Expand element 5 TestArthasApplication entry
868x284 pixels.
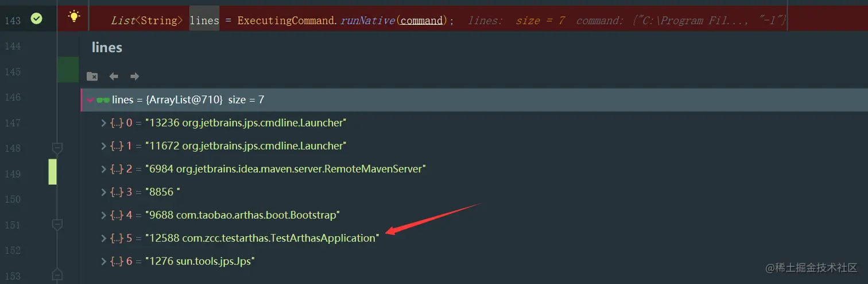click(x=103, y=238)
